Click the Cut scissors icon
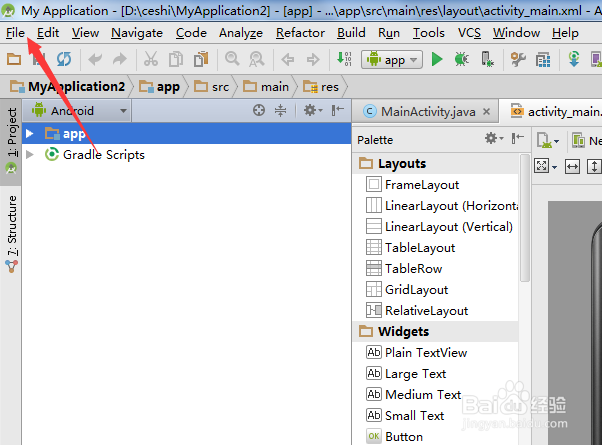 pos(150,60)
